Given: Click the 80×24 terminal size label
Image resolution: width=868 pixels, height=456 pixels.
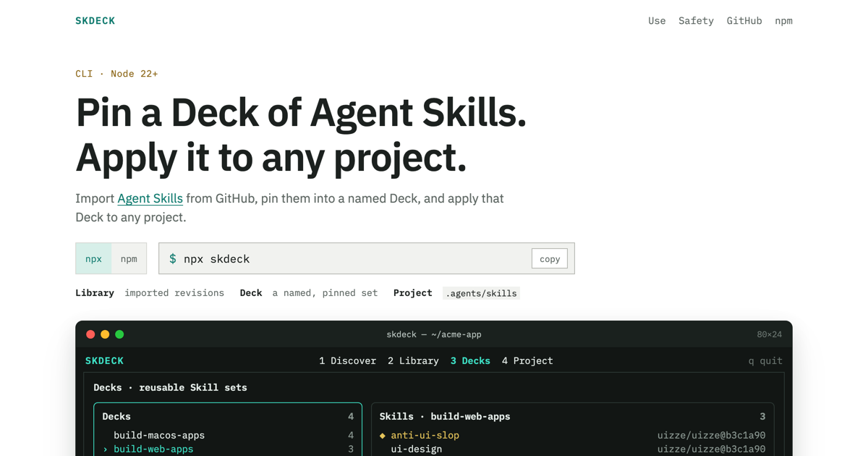Looking at the screenshot, I should pos(769,334).
